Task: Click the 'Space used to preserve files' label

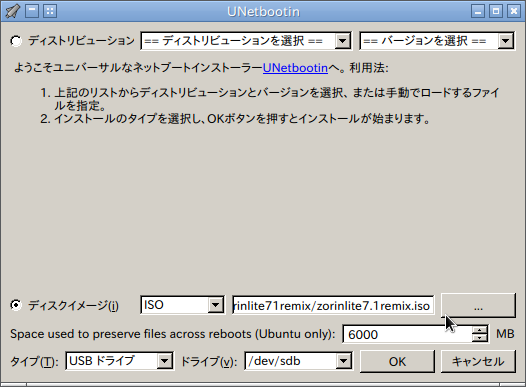Action: [173, 334]
